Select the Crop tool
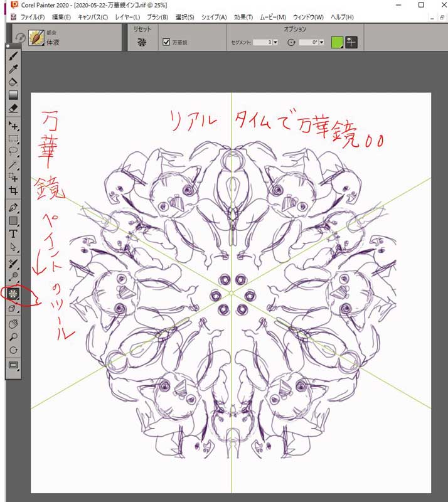 click(x=13, y=191)
